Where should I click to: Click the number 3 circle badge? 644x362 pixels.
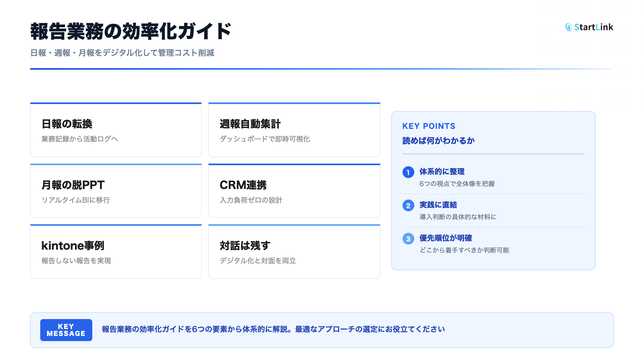[408, 239]
